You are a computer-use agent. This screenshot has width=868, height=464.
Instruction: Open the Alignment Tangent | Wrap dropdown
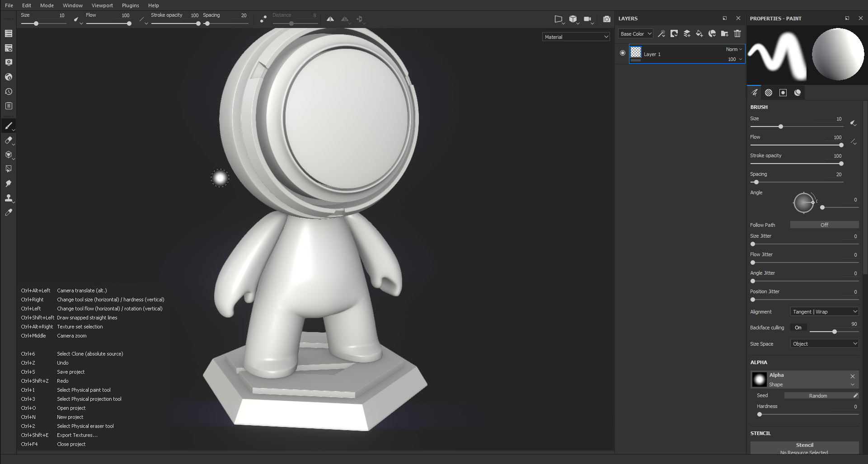[x=825, y=312]
